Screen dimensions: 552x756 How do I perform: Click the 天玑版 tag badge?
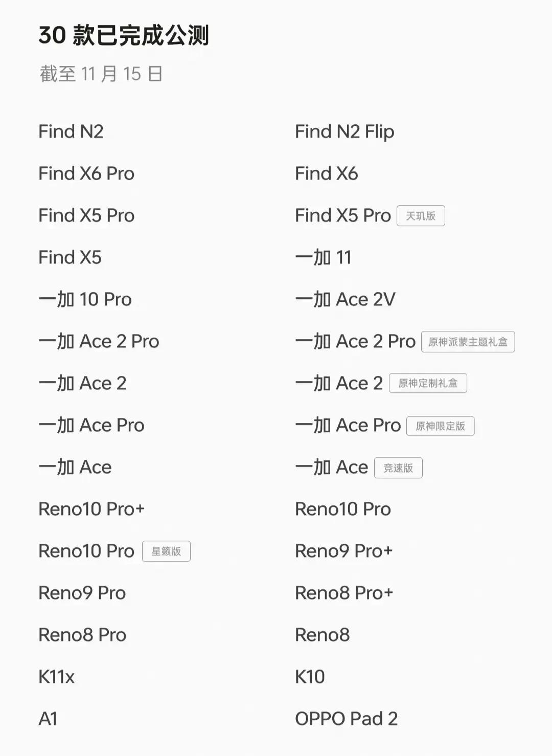coord(421,216)
